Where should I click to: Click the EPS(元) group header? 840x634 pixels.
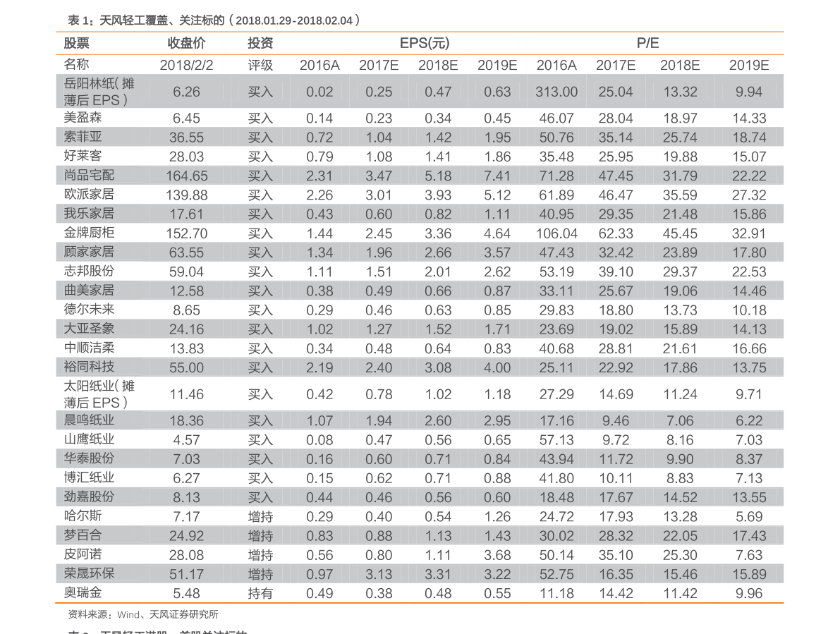pyautogui.click(x=425, y=44)
